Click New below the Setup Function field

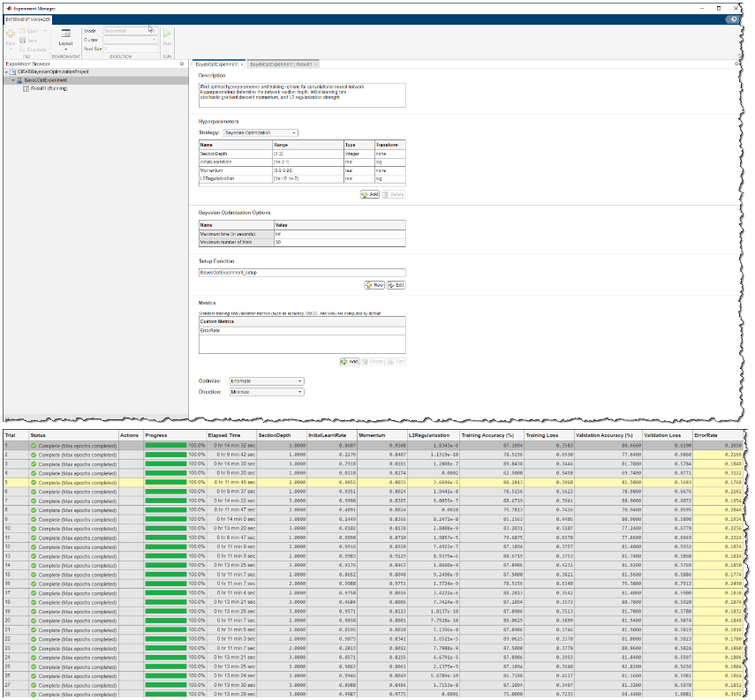coord(374,284)
